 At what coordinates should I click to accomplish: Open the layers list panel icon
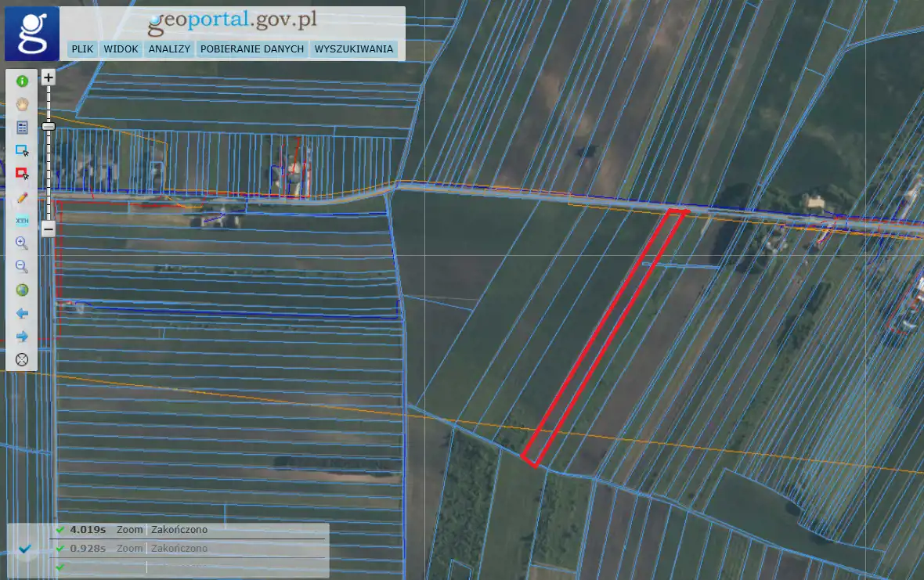click(22, 127)
